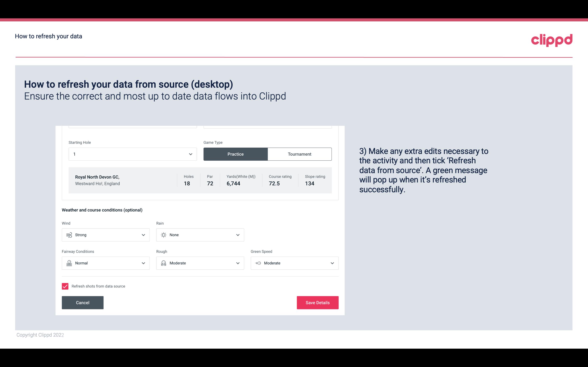The image size is (588, 367).
Task: Click the fairway conditions icon
Action: pyautogui.click(x=69, y=263)
